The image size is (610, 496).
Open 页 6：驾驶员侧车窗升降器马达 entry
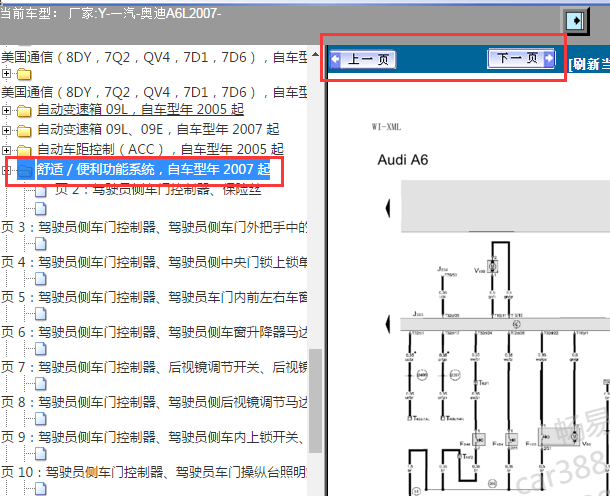point(154,332)
